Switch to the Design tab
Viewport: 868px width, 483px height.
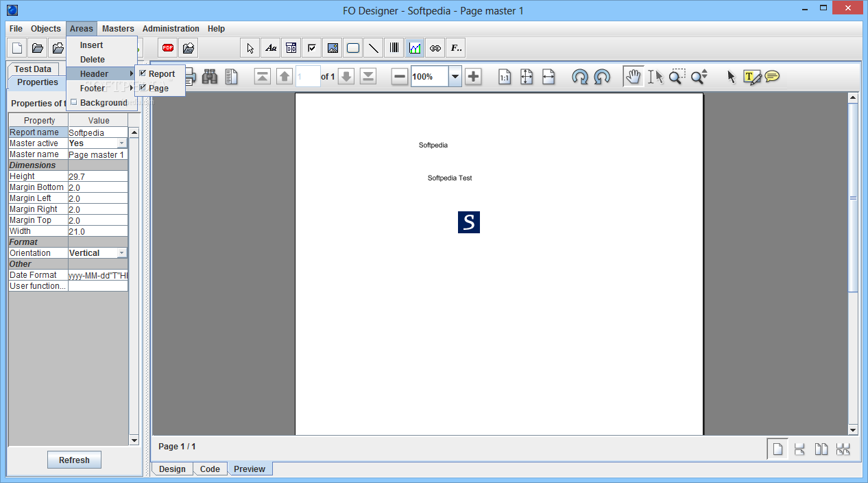172,469
